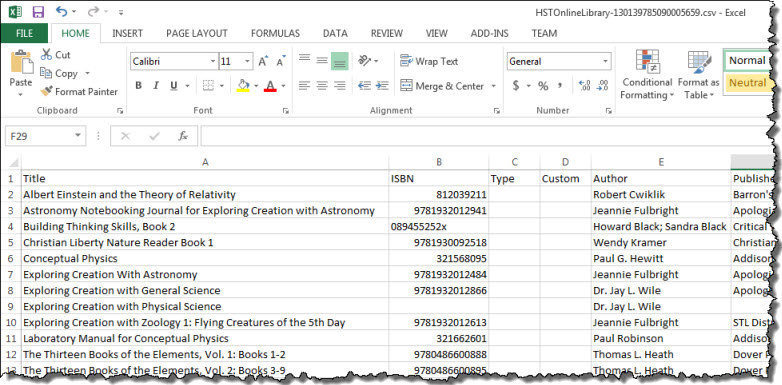Align text right
Screen dimensions: 782x385
[x=340, y=86]
